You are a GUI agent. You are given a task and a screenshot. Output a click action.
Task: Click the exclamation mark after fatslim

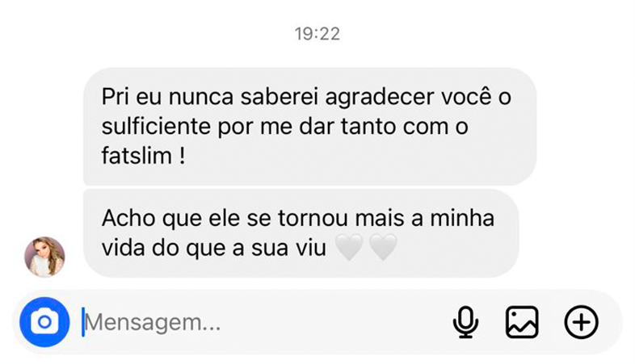[182, 156]
